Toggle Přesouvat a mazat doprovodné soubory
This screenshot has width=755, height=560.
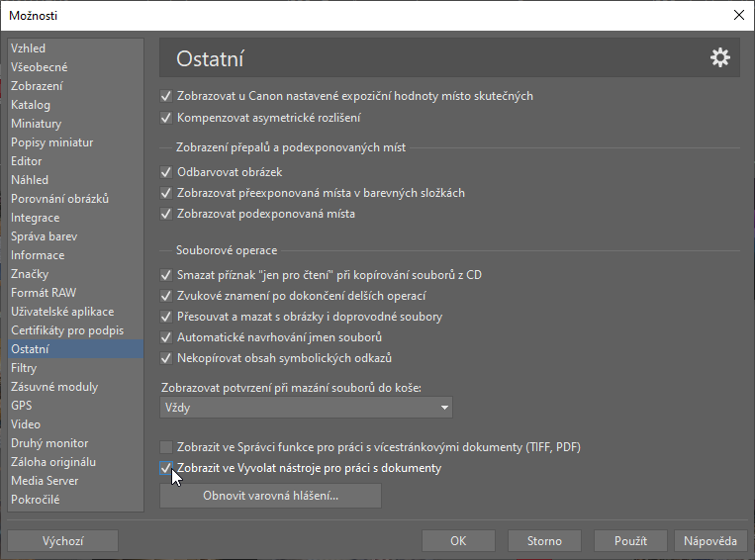click(x=166, y=317)
